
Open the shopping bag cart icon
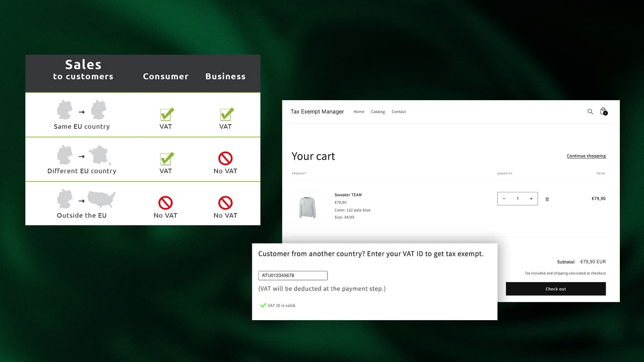[603, 111]
